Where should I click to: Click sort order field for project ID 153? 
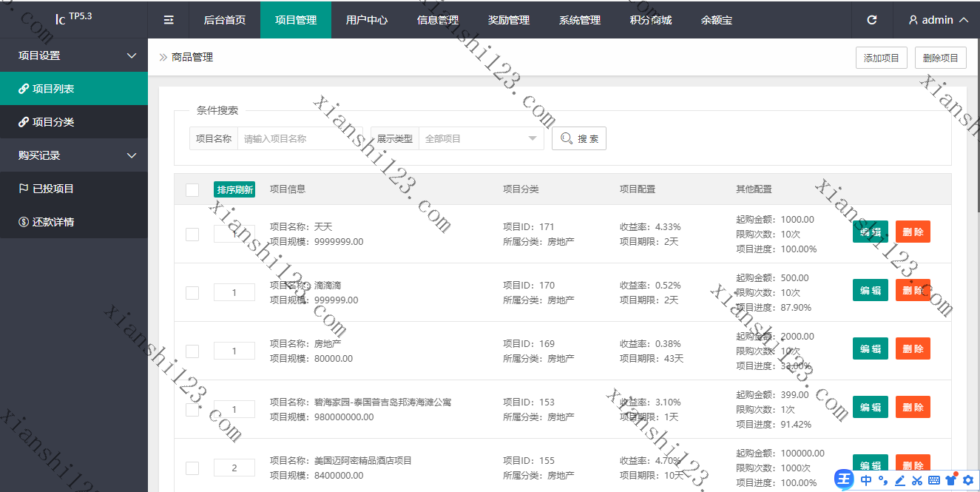click(234, 409)
